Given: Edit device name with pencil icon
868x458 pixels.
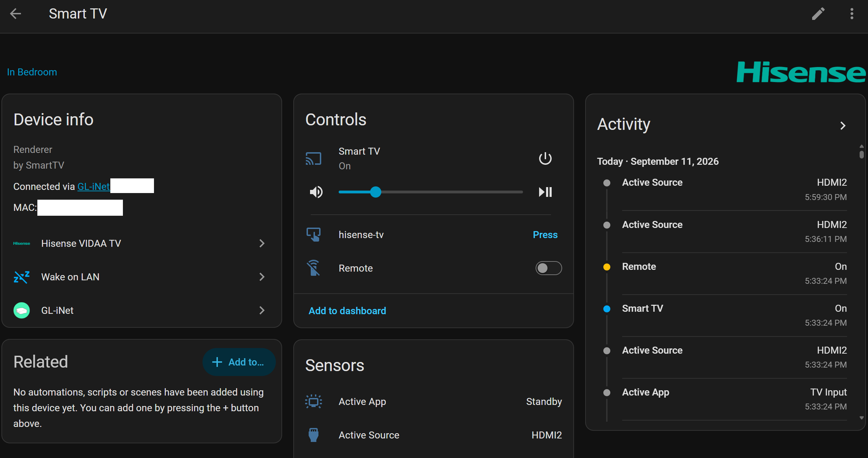Looking at the screenshot, I should coord(818,14).
